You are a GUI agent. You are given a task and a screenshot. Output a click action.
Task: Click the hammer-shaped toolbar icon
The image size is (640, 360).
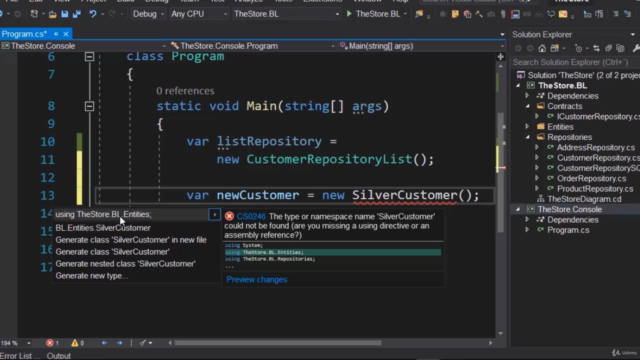pyautogui.click(x=479, y=14)
